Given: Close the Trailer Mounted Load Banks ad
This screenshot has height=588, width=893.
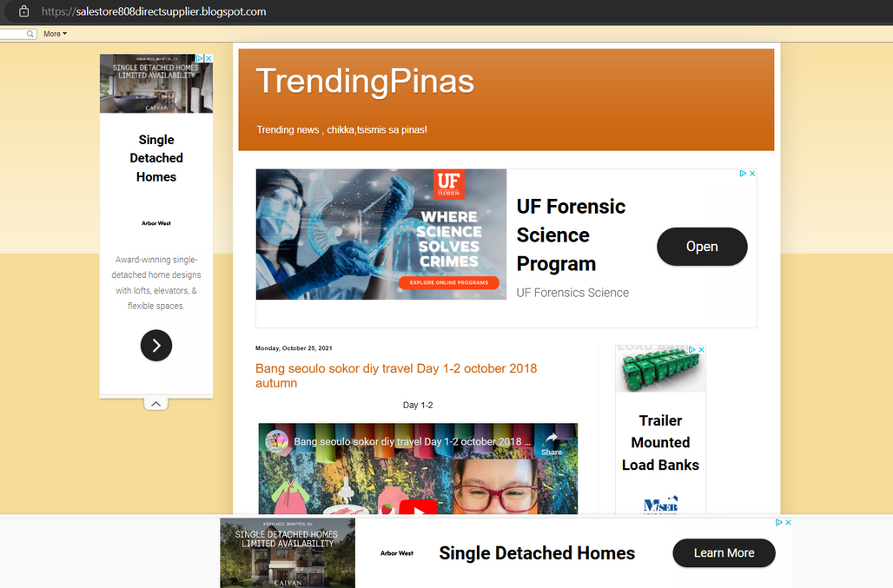Looking at the screenshot, I should [x=702, y=349].
